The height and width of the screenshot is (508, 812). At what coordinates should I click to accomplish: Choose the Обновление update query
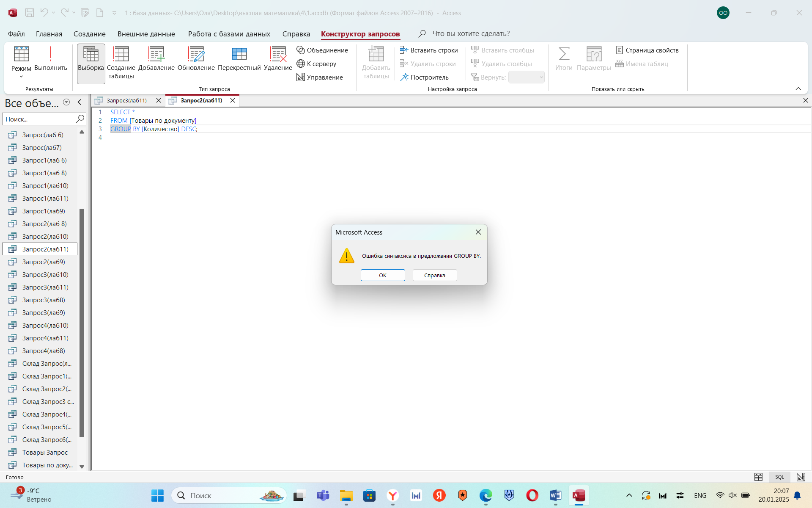(x=196, y=59)
